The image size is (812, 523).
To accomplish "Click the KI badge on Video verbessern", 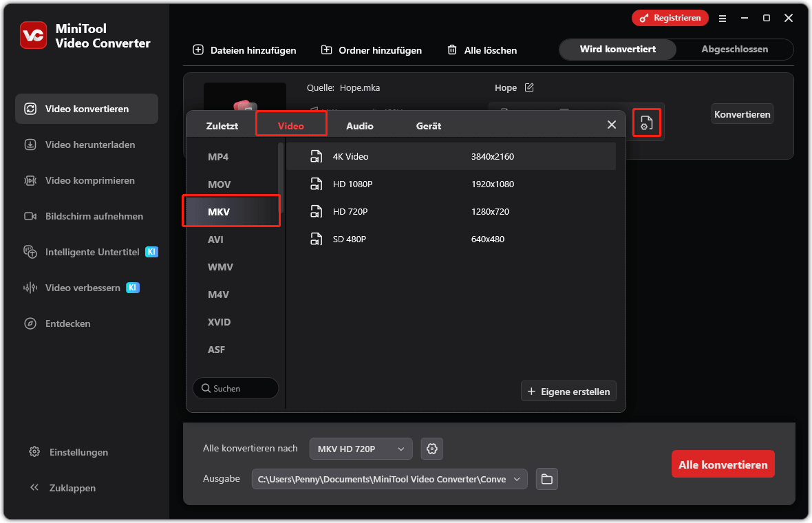I will 133,288.
